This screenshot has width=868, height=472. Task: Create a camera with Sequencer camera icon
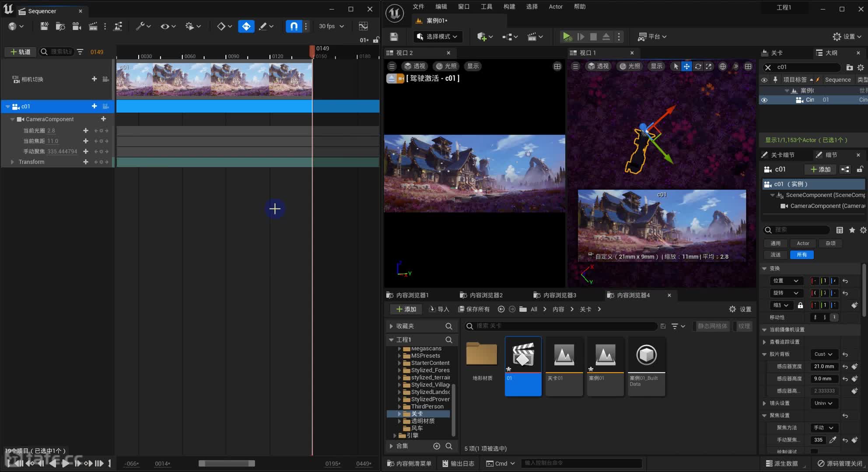77,26
